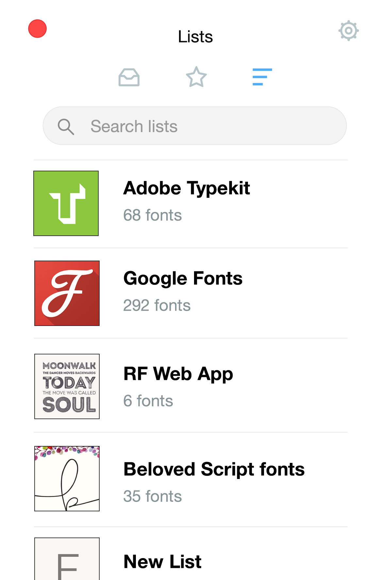Click the Google Fonts red logo
The height and width of the screenshot is (580, 392).
pyautogui.click(x=67, y=293)
